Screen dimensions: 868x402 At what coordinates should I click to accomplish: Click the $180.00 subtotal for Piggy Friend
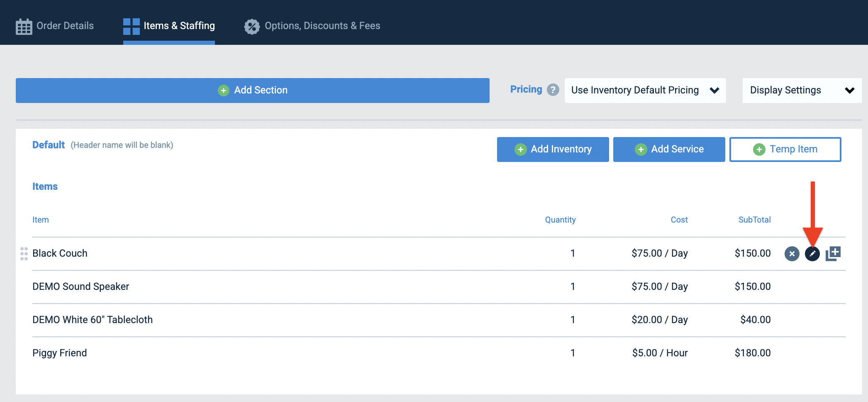(x=753, y=353)
